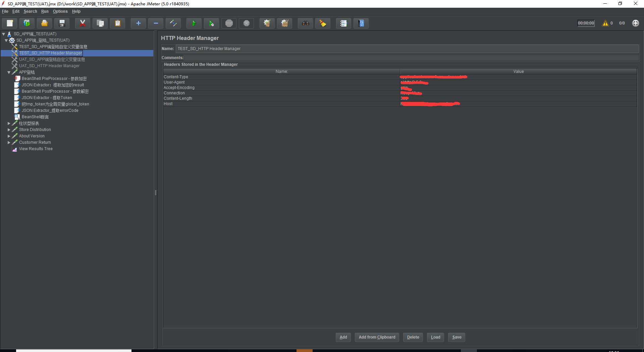Image resolution: width=644 pixels, height=352 pixels.
Task: Click the Accept-Encoding header name cell
Action: 281,88
